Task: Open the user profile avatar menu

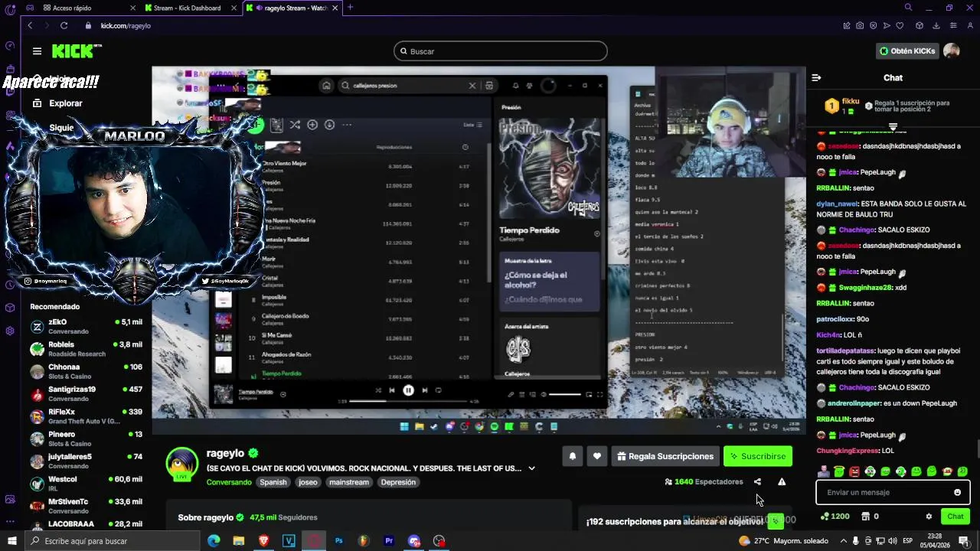Action: pos(952,51)
